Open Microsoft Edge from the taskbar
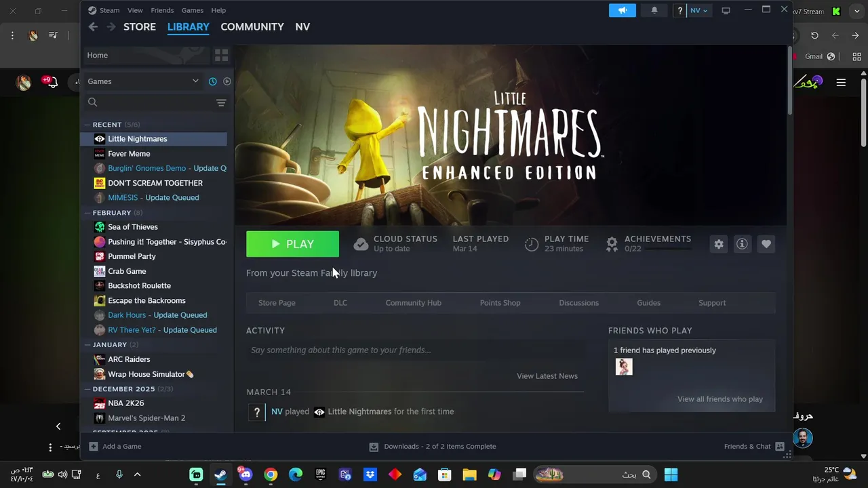The height and width of the screenshot is (488, 868). click(x=296, y=474)
